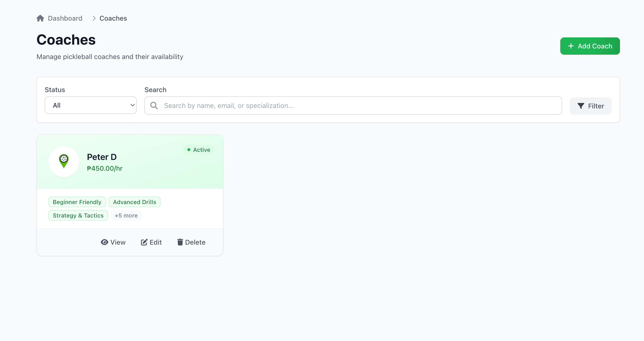Image resolution: width=644 pixels, height=341 pixels.
Task: Click the plus icon on Add Coach button
Action: pos(571,46)
